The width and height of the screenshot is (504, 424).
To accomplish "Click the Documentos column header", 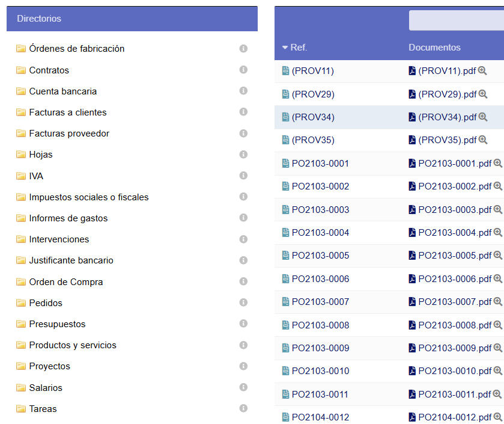I will click(434, 48).
